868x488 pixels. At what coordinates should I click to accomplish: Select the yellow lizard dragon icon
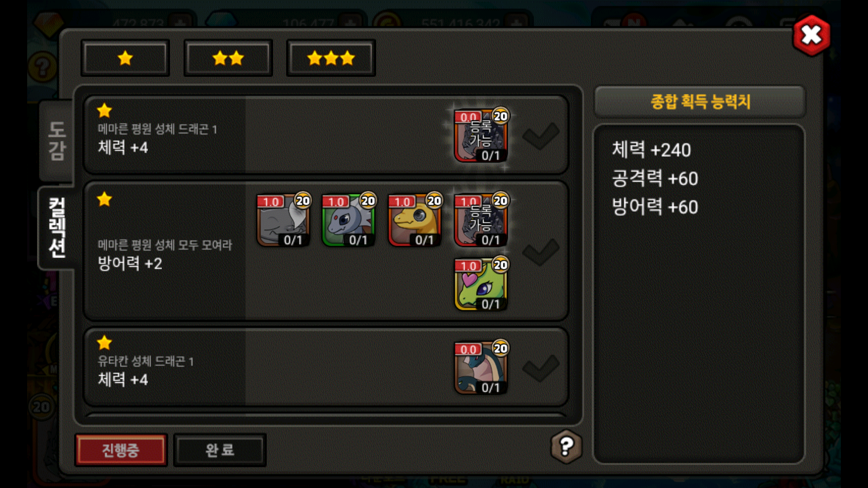[415, 220]
